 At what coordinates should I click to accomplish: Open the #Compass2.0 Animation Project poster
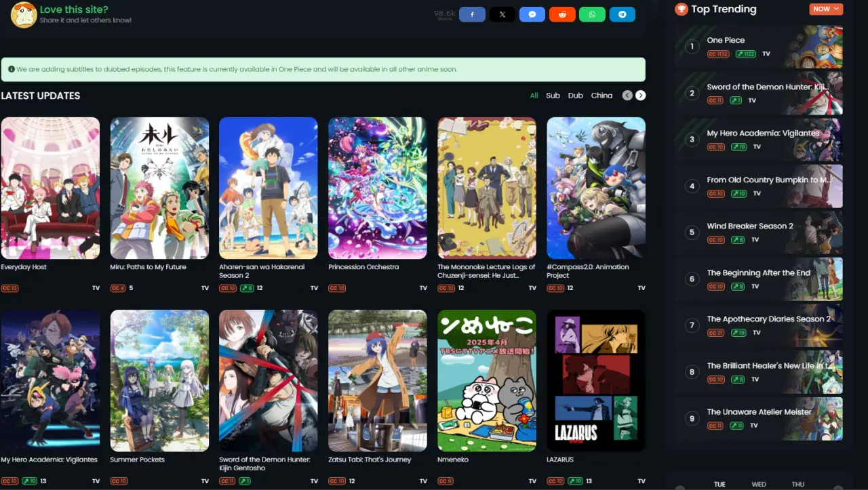pos(596,188)
